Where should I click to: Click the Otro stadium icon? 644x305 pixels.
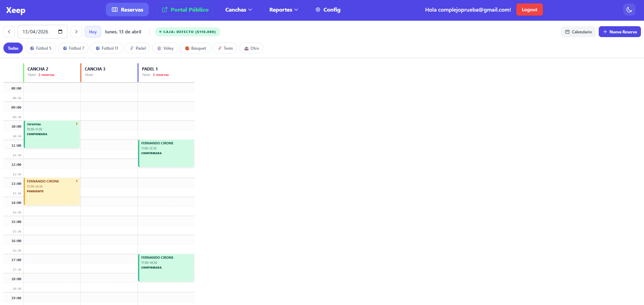click(246, 48)
